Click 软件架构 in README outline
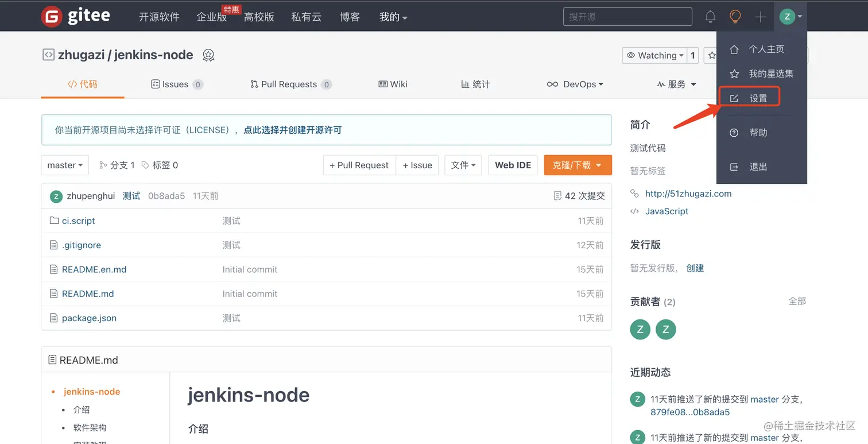This screenshot has width=868, height=444. pyautogui.click(x=90, y=428)
